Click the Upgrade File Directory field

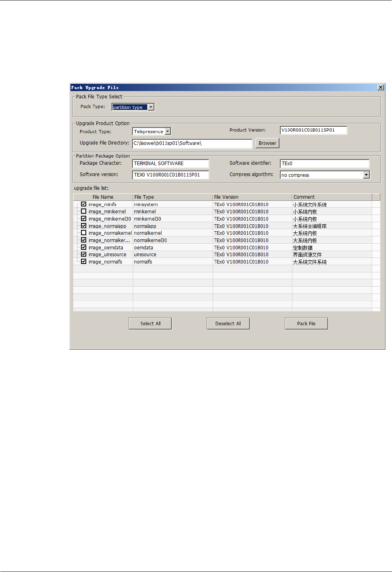(x=192, y=143)
